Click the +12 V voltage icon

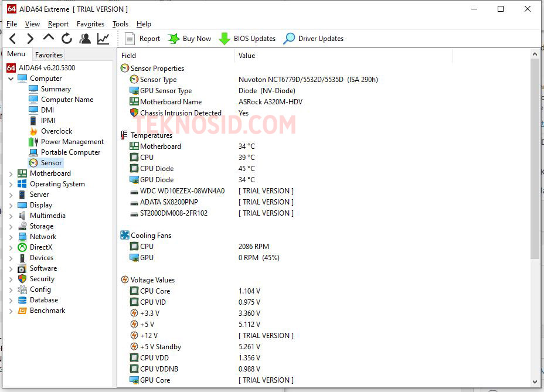pos(134,335)
